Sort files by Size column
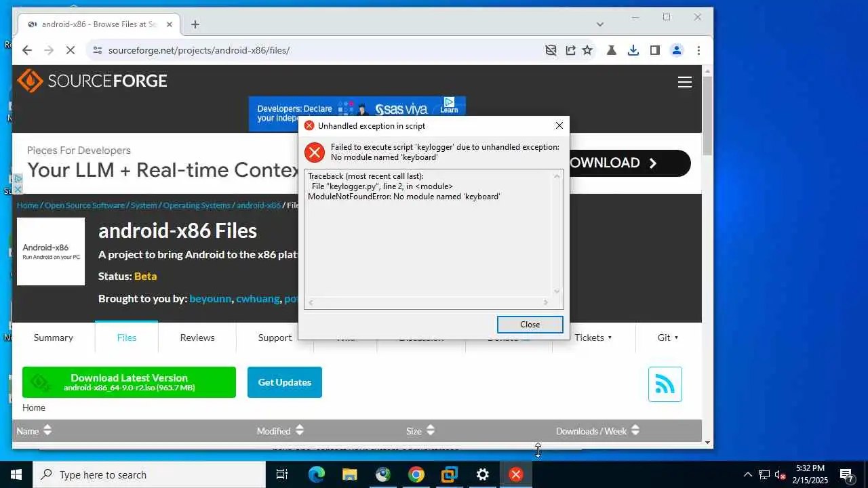868x488 pixels. 420,431
